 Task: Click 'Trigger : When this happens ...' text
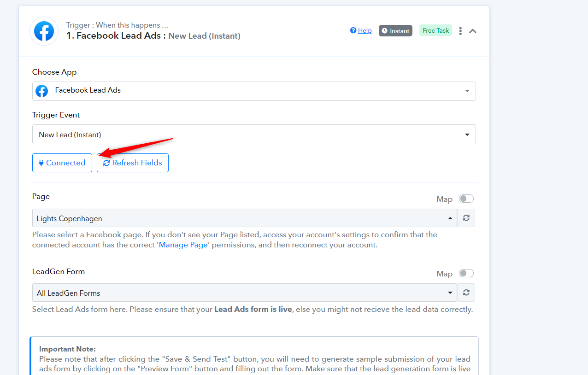[x=117, y=25]
